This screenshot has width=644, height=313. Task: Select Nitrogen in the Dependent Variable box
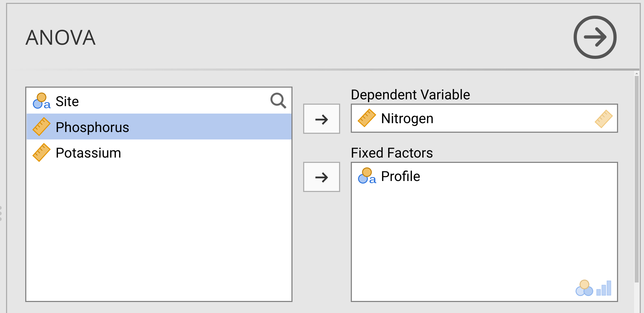[407, 119]
